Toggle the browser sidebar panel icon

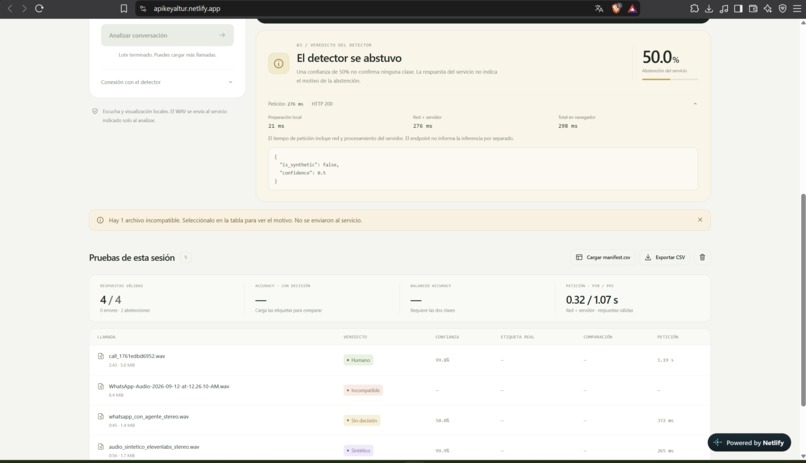(x=738, y=9)
